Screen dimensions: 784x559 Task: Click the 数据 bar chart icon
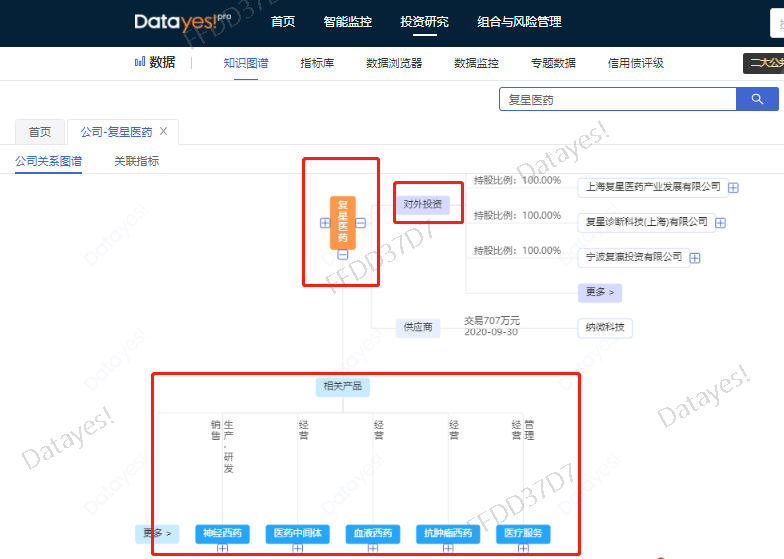pos(140,62)
